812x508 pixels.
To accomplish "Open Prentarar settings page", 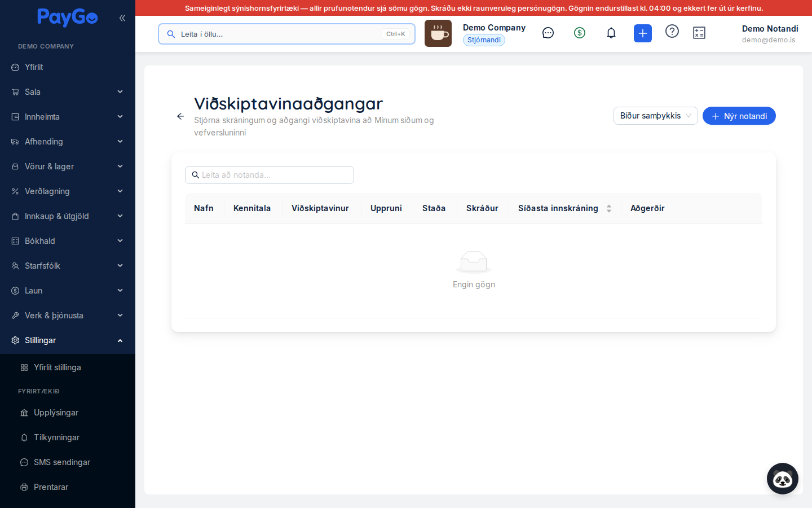I will [68, 487].
